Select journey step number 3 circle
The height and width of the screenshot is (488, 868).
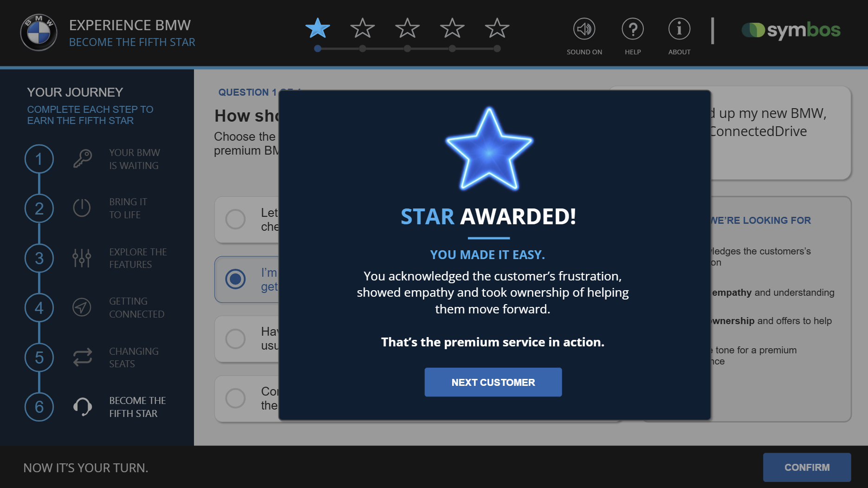39,258
